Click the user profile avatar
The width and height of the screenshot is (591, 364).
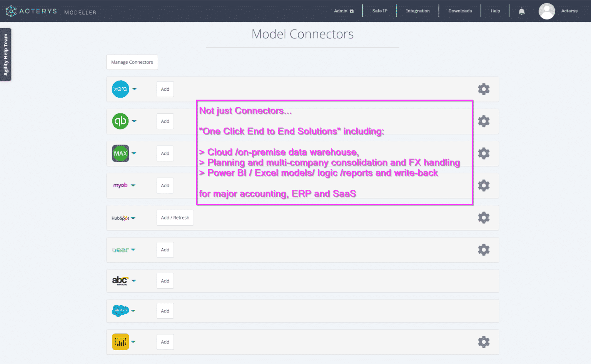[546, 11]
